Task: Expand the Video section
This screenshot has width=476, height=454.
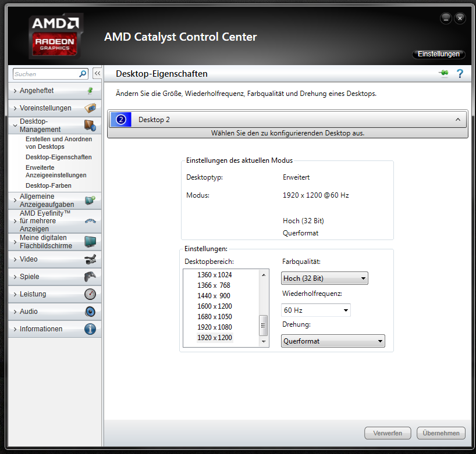Action: pos(15,259)
